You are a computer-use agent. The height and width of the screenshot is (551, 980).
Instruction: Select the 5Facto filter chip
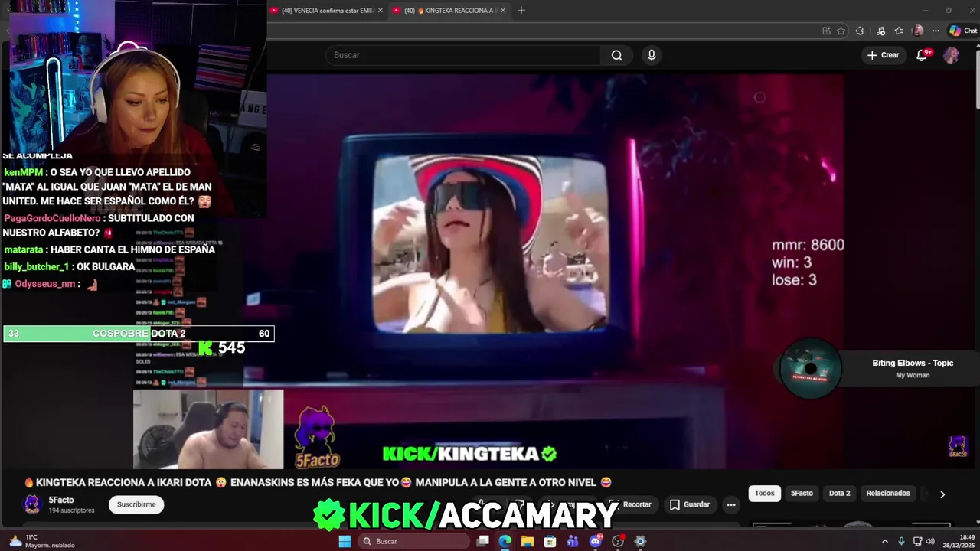[802, 494]
